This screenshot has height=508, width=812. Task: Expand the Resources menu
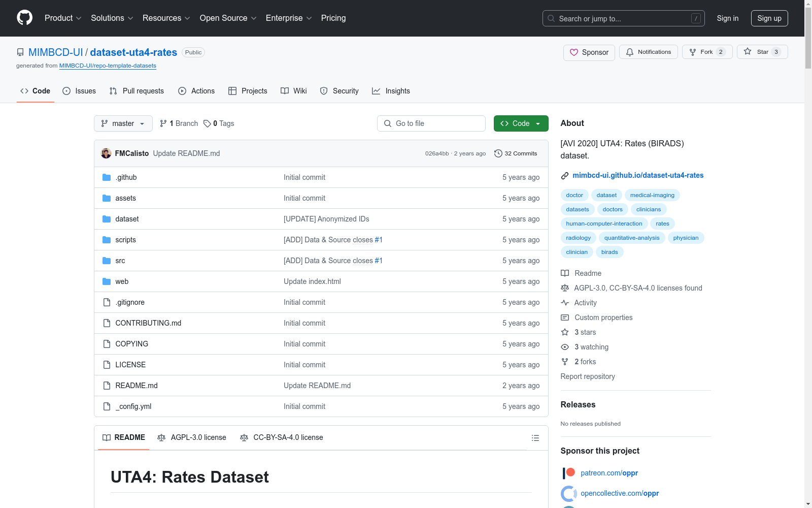(166, 18)
